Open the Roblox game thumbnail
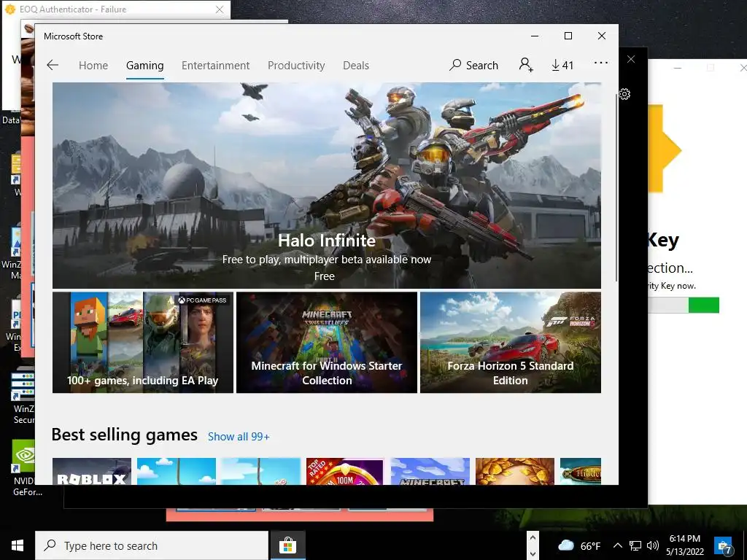The image size is (747, 560). [92, 472]
